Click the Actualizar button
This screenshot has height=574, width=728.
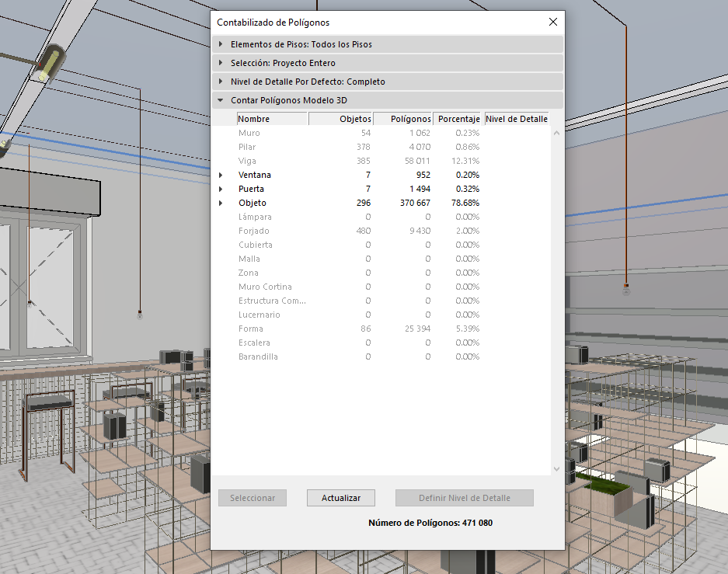click(340, 498)
